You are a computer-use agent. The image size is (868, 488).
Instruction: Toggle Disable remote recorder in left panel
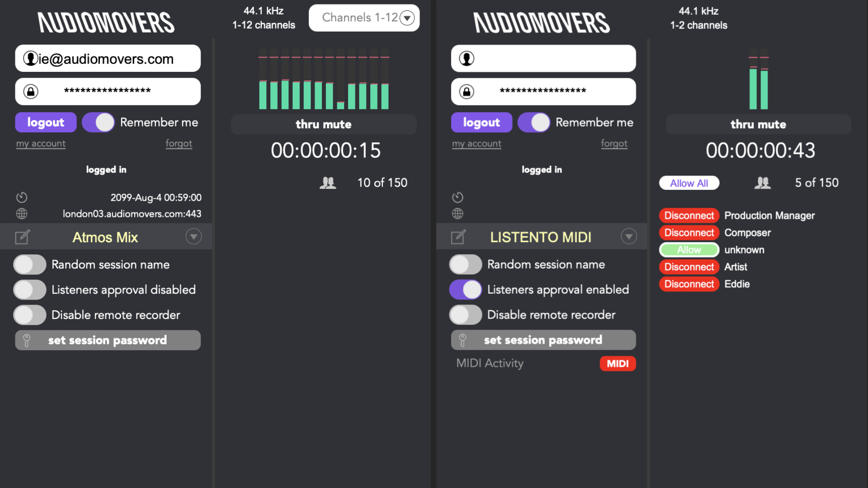[30, 315]
